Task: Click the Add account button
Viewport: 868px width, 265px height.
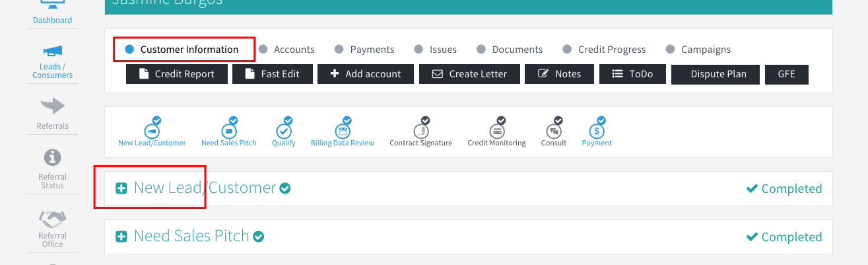Action: coord(366,74)
